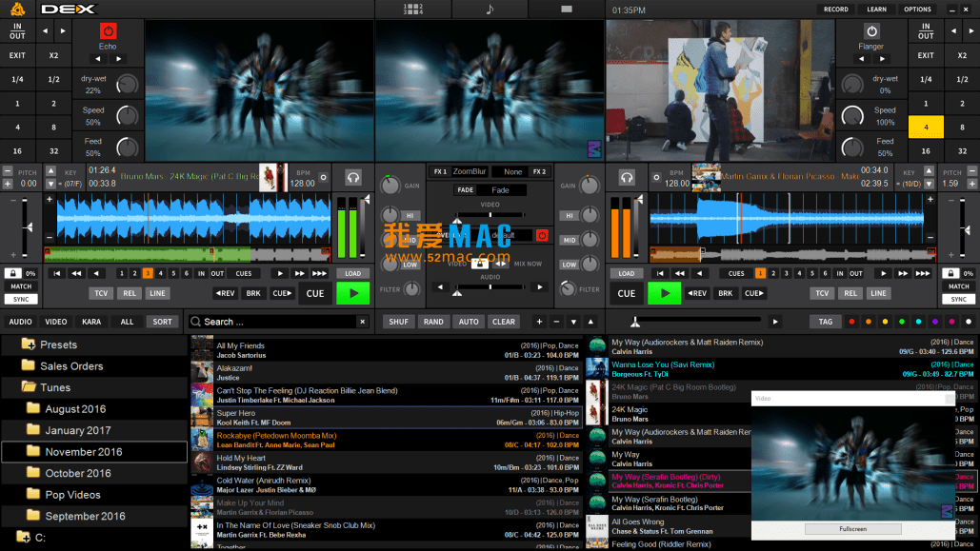The width and height of the screenshot is (980, 551).
Task: Toggle right deck Flanger effect power button
Action: tap(871, 31)
